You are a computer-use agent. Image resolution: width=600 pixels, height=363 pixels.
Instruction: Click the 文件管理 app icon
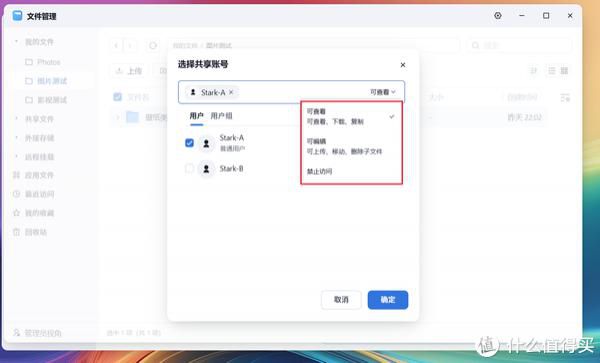17,16
